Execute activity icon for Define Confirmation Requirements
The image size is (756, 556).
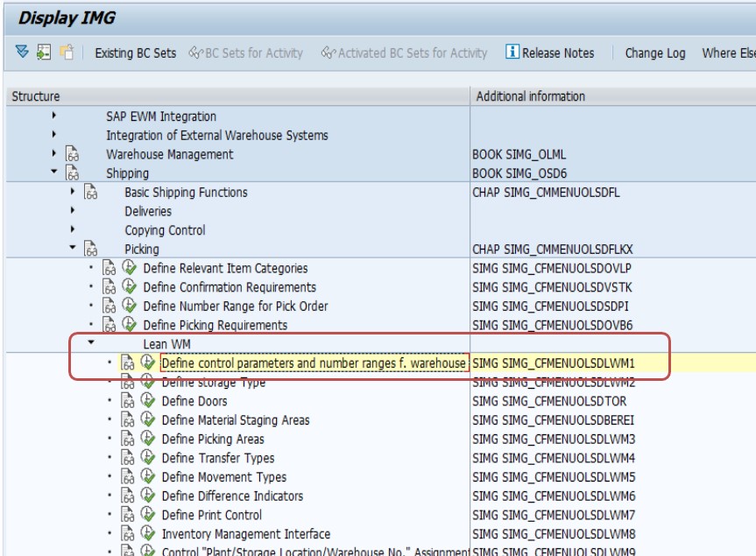[x=130, y=286]
